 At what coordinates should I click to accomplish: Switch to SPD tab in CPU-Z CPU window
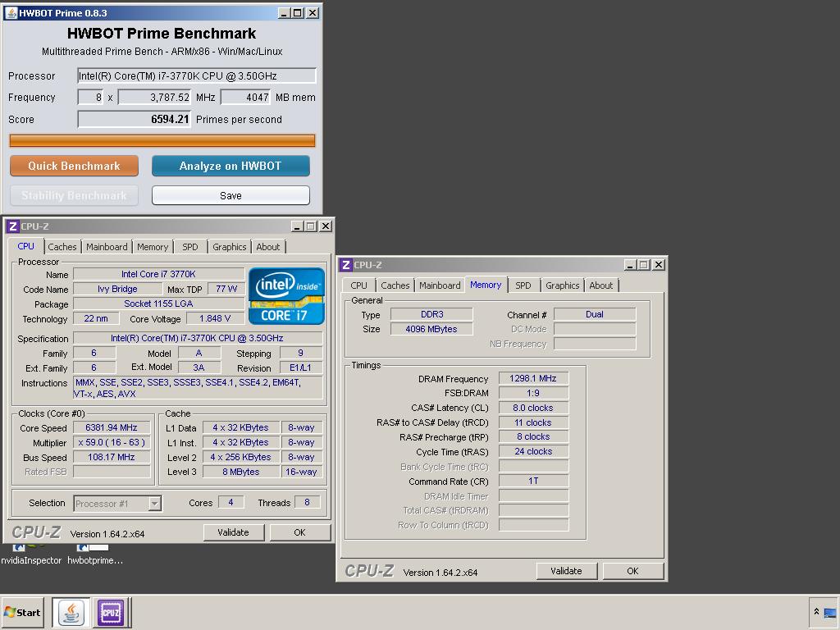coord(190,247)
